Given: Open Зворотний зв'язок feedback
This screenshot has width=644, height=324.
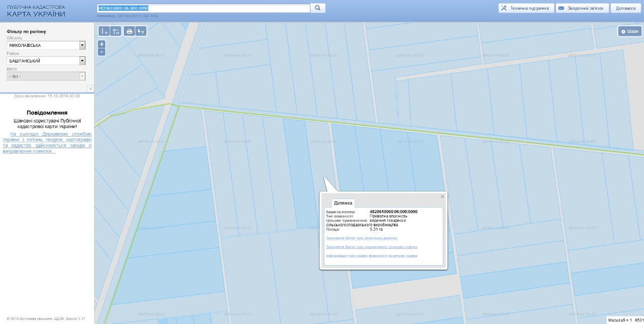Looking at the screenshot, I should pyautogui.click(x=583, y=8).
